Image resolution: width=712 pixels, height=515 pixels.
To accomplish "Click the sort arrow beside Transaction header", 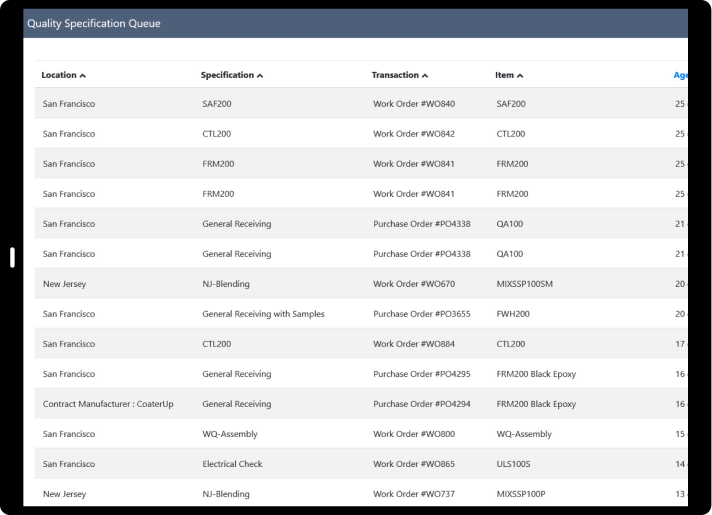I will pyautogui.click(x=425, y=76).
